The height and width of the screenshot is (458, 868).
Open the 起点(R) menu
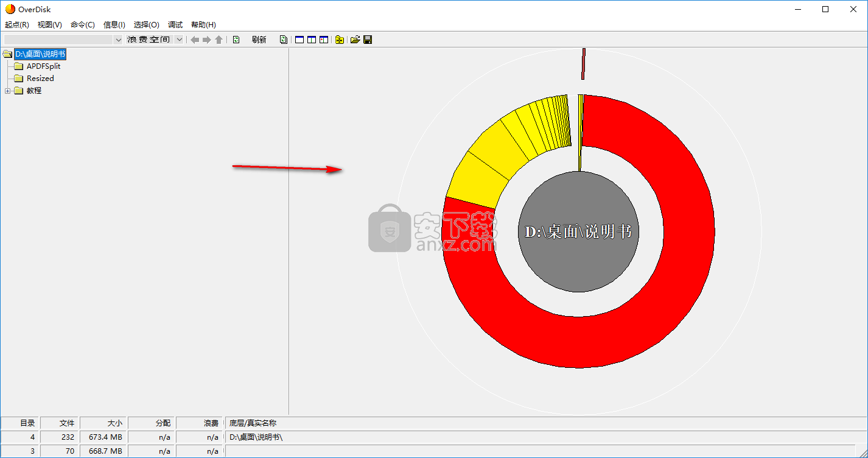point(17,25)
